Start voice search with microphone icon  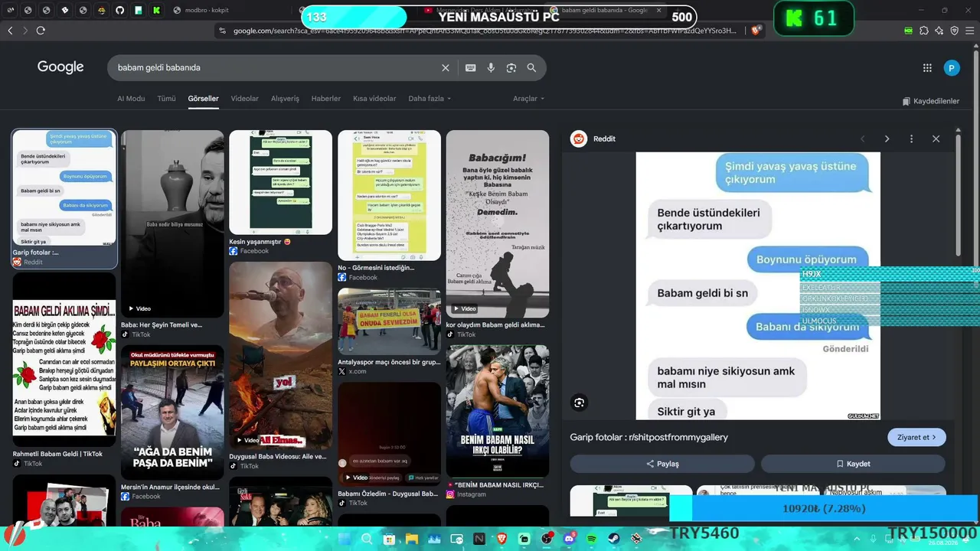click(491, 67)
